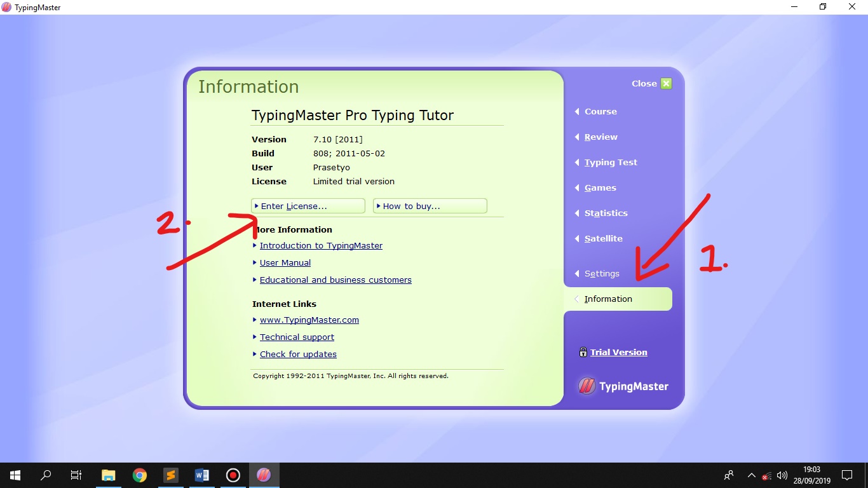The height and width of the screenshot is (488, 868).
Task: Open 'Introduction to TypingMaster' link
Action: 321,245
